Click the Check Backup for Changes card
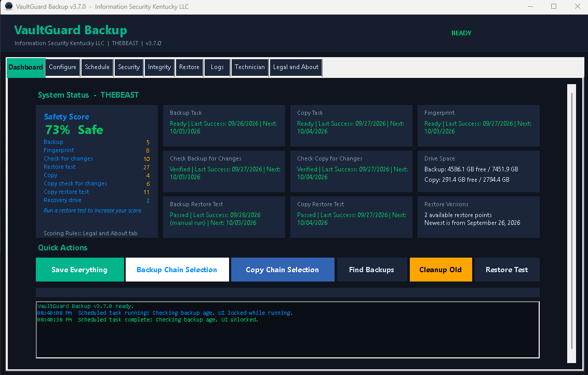 coord(224,171)
